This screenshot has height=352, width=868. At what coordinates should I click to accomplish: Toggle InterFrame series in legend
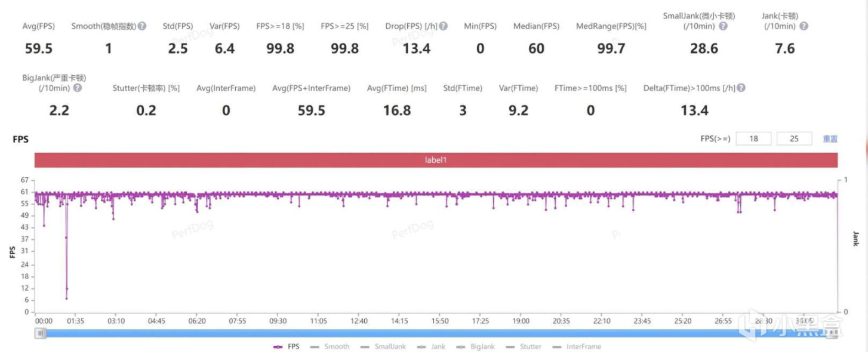pyautogui.click(x=577, y=347)
